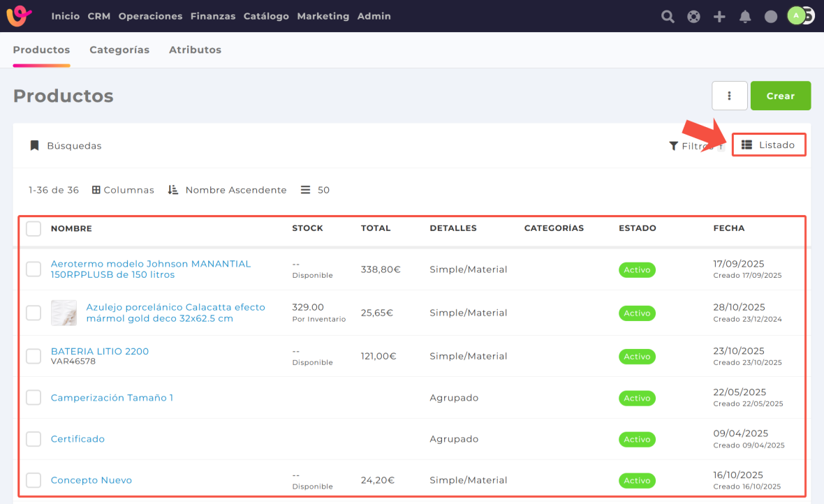Click the app logo in top left
This screenshot has height=504, width=824.
click(19, 16)
